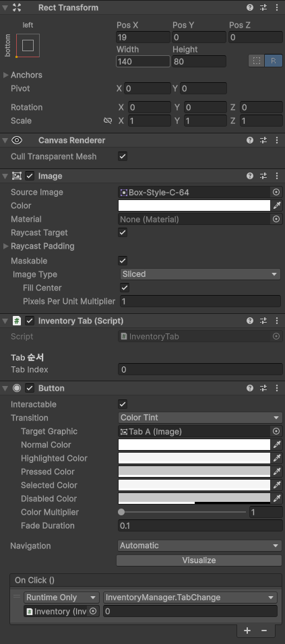285x644 pixels.
Task: Expand the Raycast Padding foldout
Action: [6, 247]
